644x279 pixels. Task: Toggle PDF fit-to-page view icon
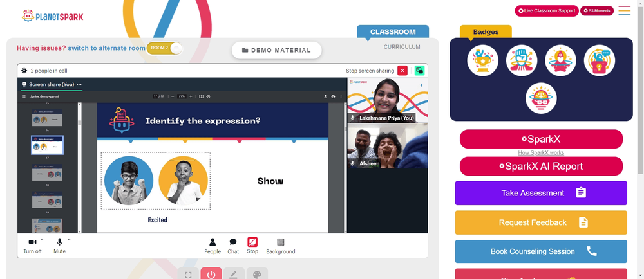click(201, 96)
